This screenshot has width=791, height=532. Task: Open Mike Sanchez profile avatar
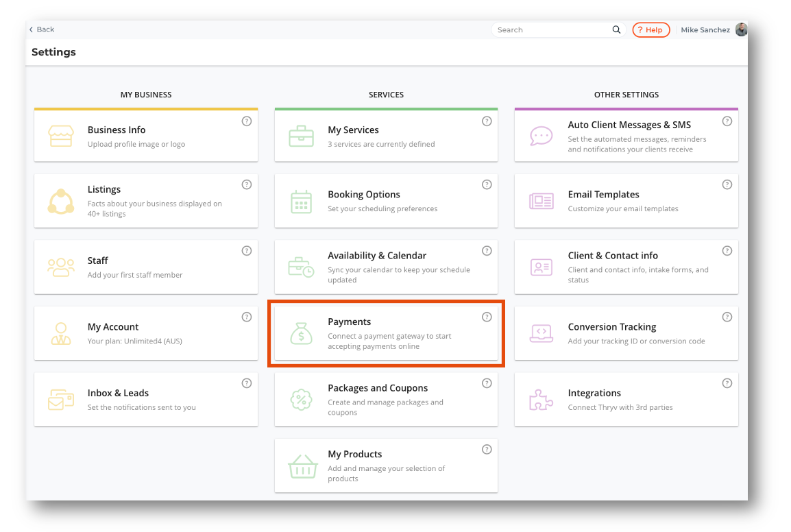[741, 29]
